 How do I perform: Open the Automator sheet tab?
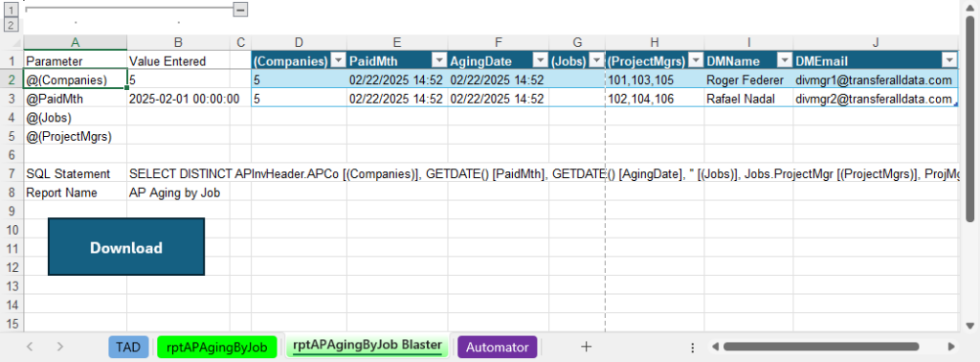pyautogui.click(x=497, y=347)
